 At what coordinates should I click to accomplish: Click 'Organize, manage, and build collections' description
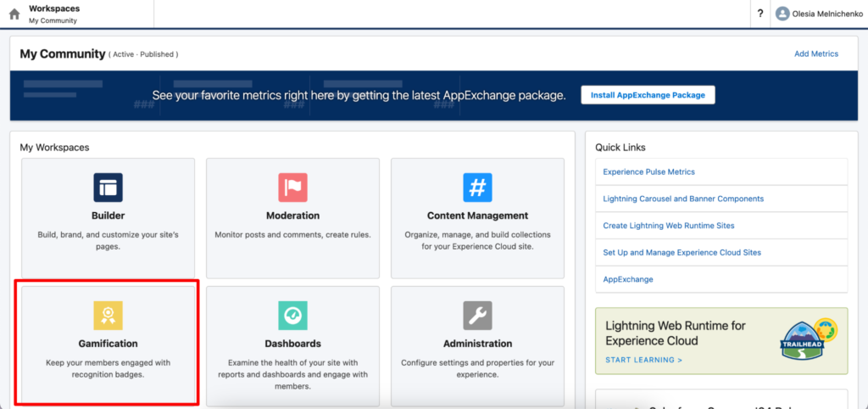[478, 240]
